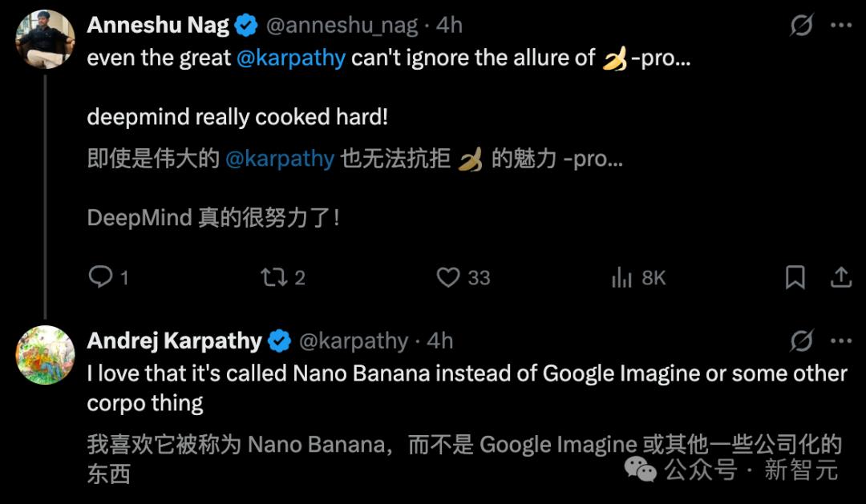Bookmark Anneshu Nag's tweet
Screen dimensions: 866x504
click(795, 276)
